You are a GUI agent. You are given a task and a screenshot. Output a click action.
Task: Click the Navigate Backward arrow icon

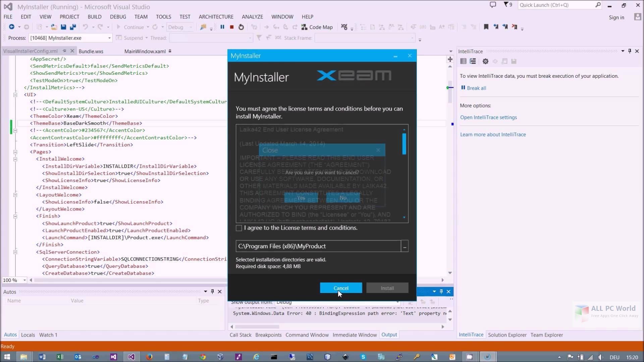tap(11, 27)
